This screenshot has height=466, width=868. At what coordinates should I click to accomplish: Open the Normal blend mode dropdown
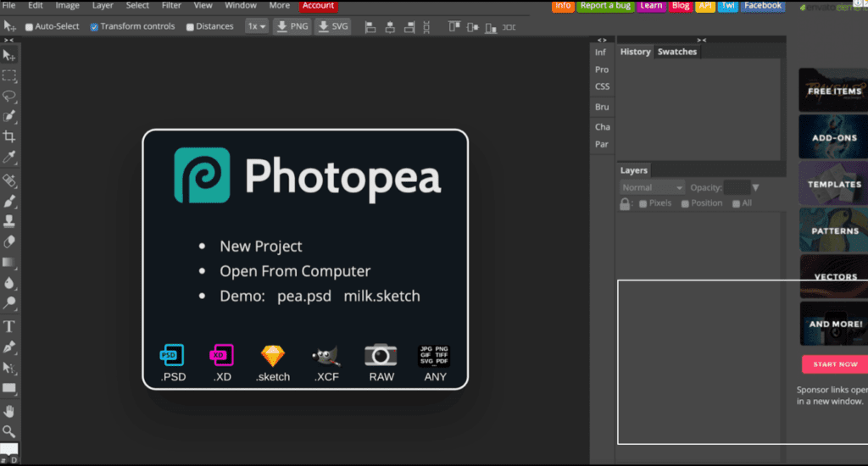click(x=652, y=187)
